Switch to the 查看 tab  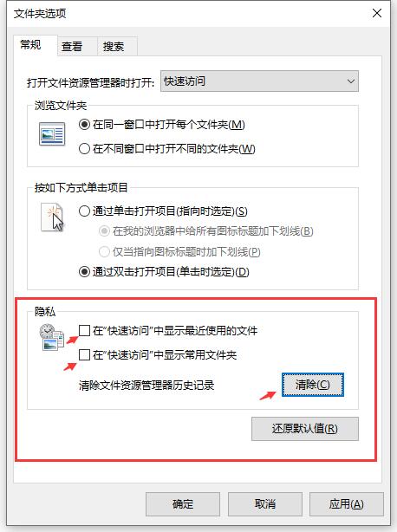72,46
